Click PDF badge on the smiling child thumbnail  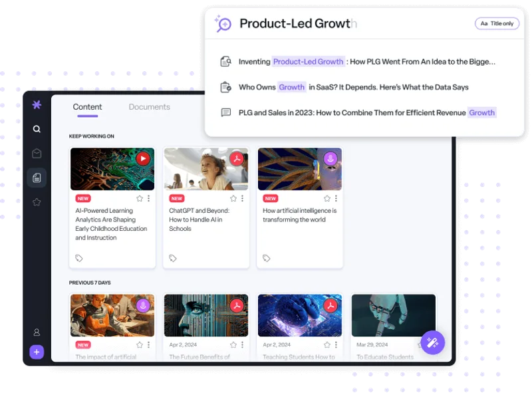237,159
